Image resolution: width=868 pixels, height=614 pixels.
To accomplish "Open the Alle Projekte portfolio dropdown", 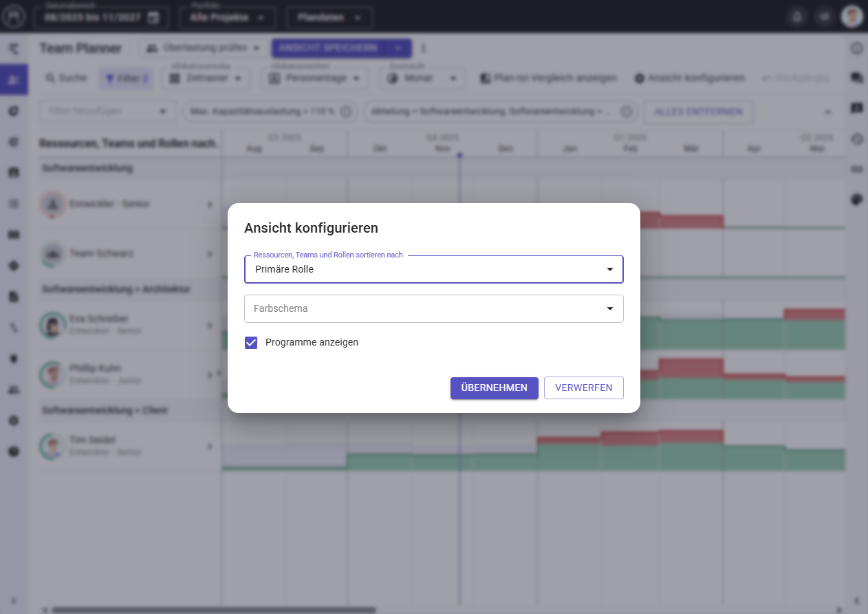I will tap(227, 18).
